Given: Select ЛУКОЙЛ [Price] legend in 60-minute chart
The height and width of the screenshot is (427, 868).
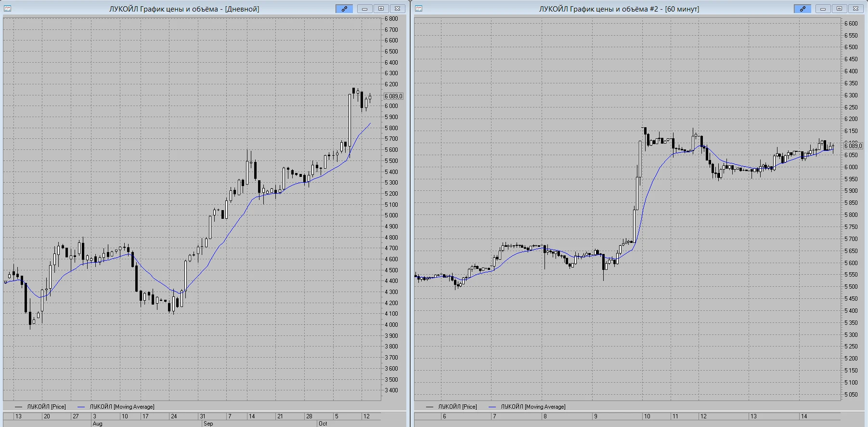Looking at the screenshot, I should pos(452,407).
